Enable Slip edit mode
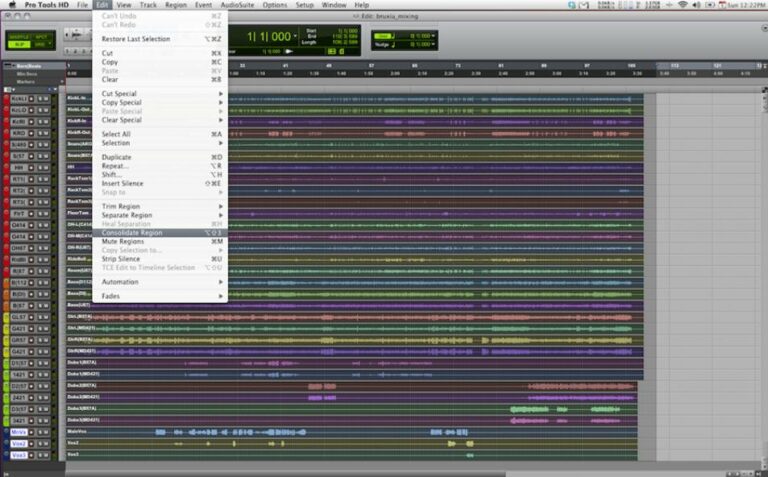This screenshot has width=768, height=477. pyautogui.click(x=20, y=45)
